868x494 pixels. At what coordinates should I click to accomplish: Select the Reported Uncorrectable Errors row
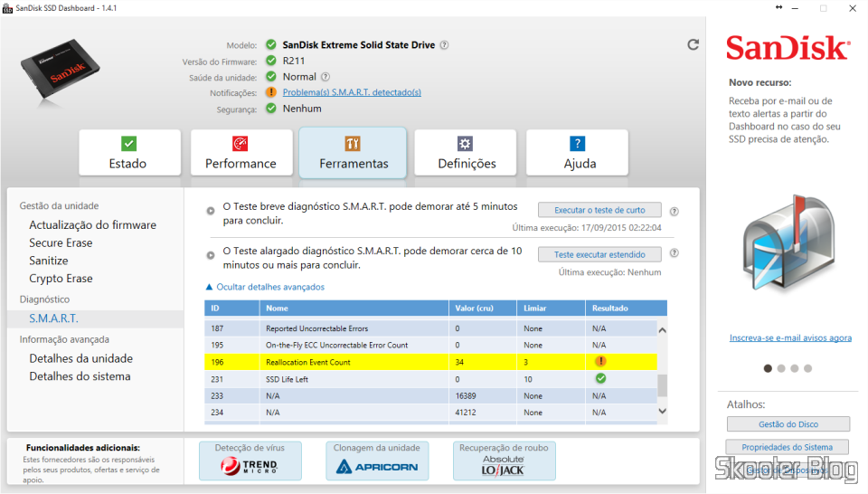[x=430, y=328]
